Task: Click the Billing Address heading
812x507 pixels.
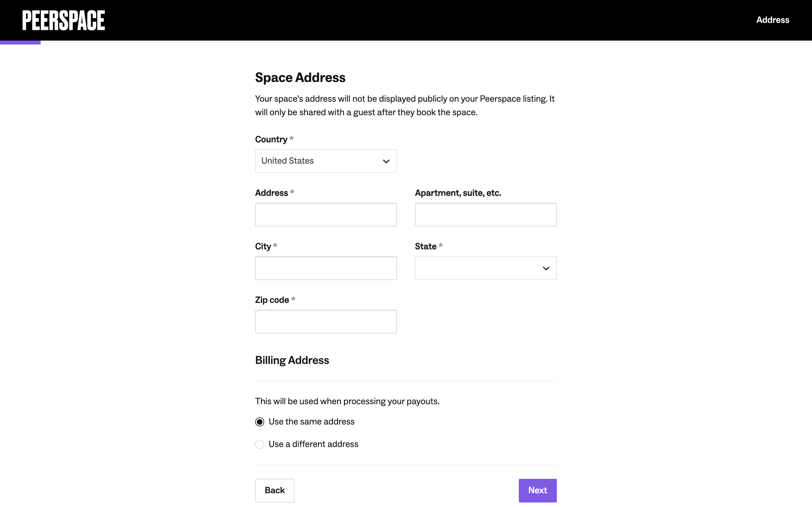Action: (x=292, y=360)
